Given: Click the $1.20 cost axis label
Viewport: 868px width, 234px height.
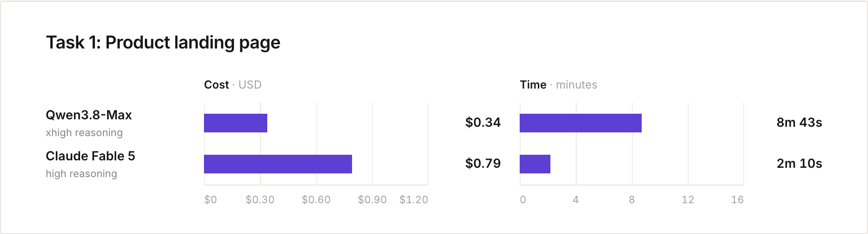Looking at the screenshot, I should pos(414,200).
